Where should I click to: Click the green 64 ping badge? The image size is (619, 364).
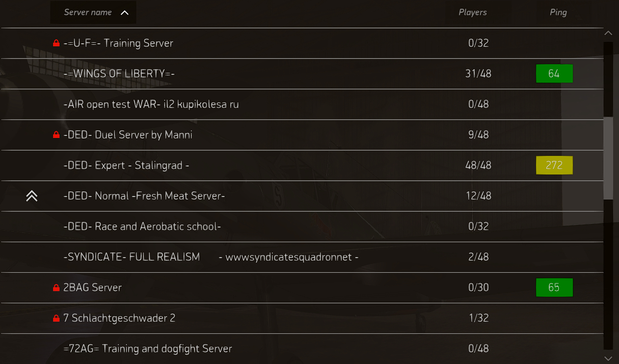(554, 74)
